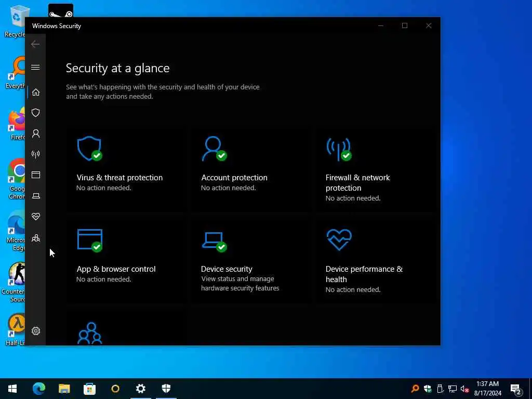The width and height of the screenshot is (532, 399).
Task: Click the large Firewall antenna icon
Action: pyautogui.click(x=339, y=149)
